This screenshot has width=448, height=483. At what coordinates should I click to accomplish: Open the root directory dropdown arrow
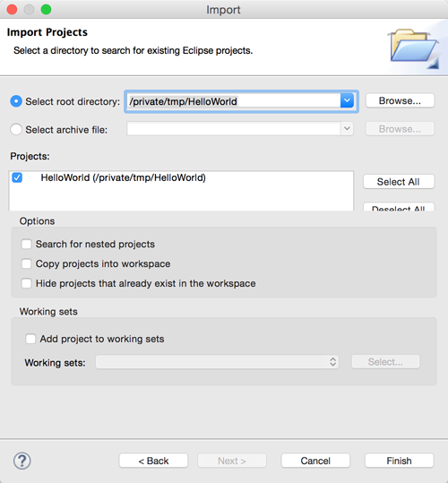click(347, 100)
